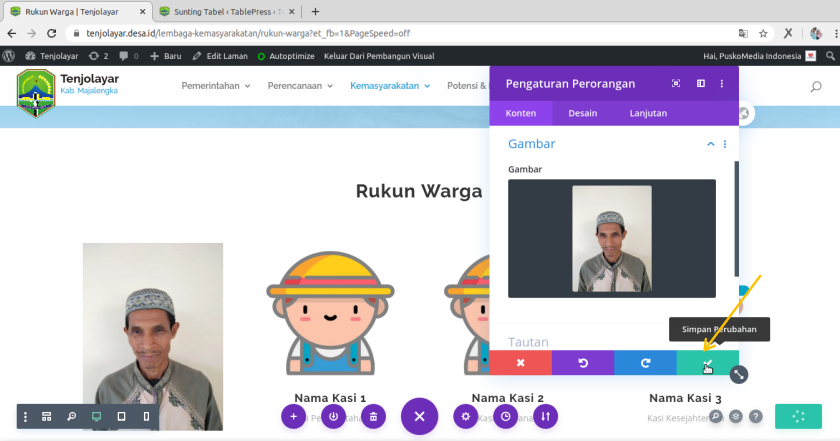This screenshot has width=840, height=441.
Task: Click admin bar search magnifier
Action: tap(830, 56)
